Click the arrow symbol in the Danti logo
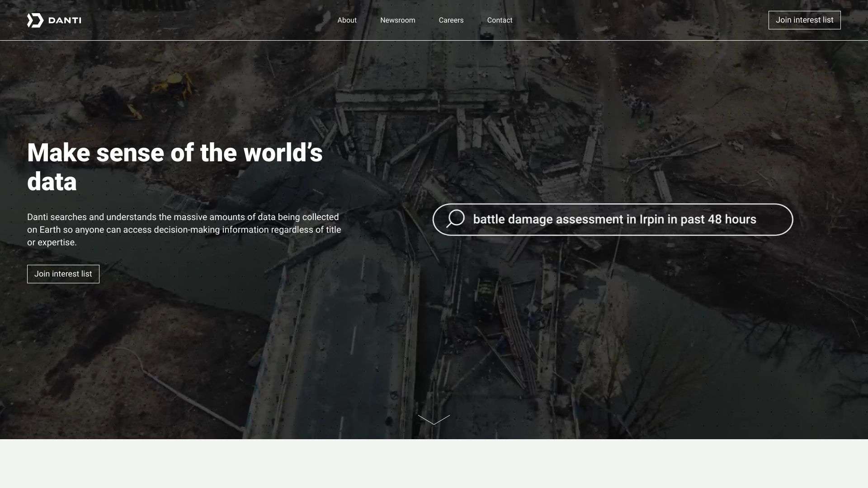This screenshot has height=488, width=868. pyautogui.click(x=34, y=20)
